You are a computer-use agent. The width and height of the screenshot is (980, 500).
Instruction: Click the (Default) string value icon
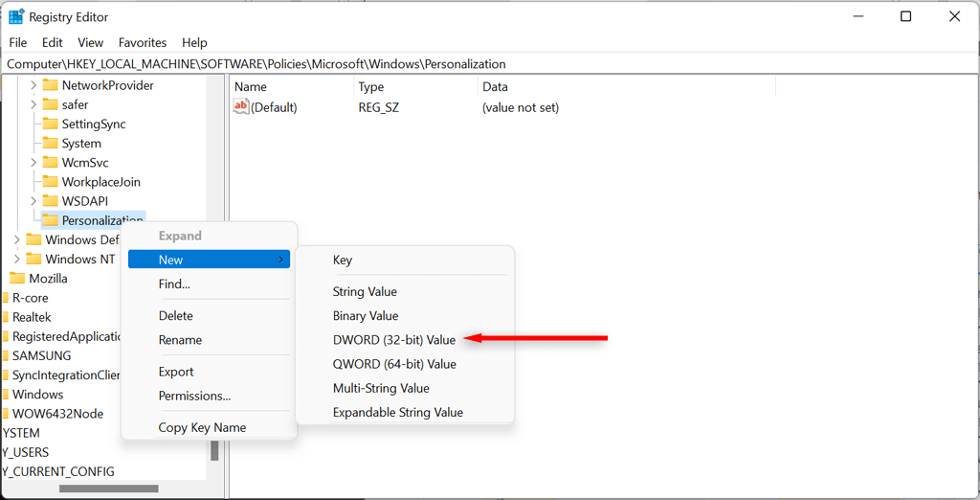pyautogui.click(x=241, y=107)
